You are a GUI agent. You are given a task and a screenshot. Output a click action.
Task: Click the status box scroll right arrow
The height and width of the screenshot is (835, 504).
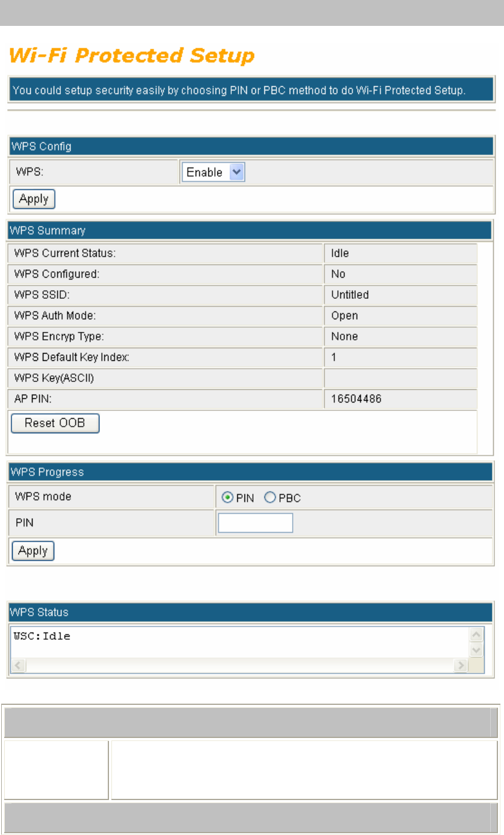coord(461,666)
